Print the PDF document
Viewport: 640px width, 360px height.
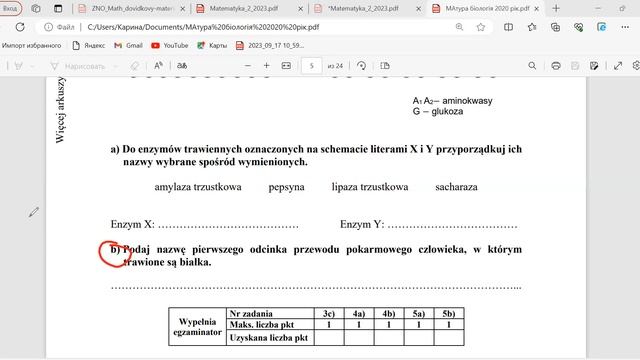[x=556, y=66]
